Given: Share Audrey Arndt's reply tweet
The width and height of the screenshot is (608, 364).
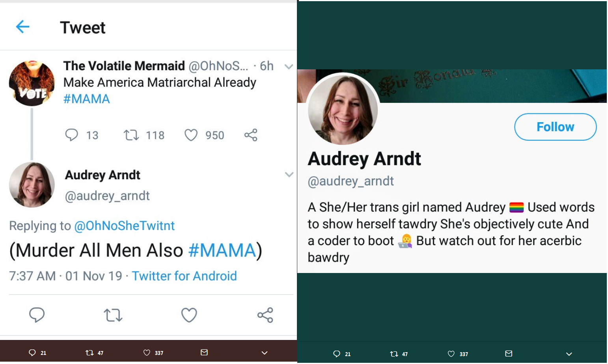Looking at the screenshot, I should 265,315.
